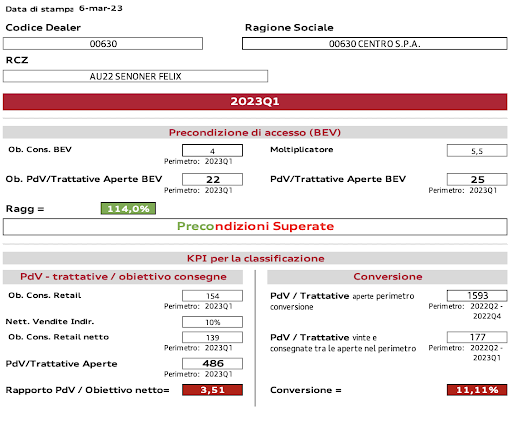
Task: Click the red Conversione 11,11% box
Action: [x=477, y=390]
